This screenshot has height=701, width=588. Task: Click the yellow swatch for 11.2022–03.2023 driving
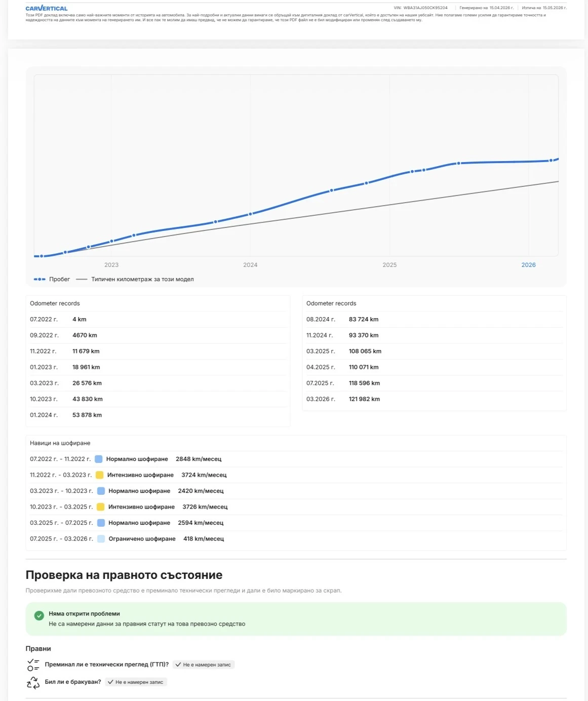point(99,475)
